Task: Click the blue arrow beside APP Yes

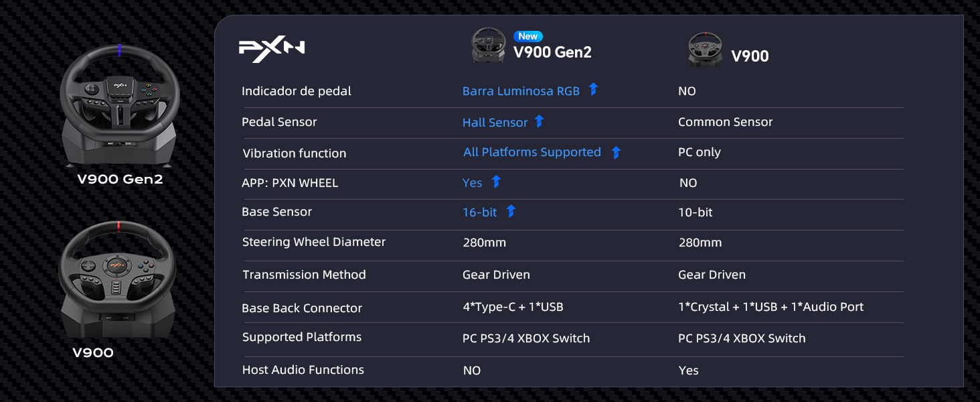Action: (x=496, y=182)
